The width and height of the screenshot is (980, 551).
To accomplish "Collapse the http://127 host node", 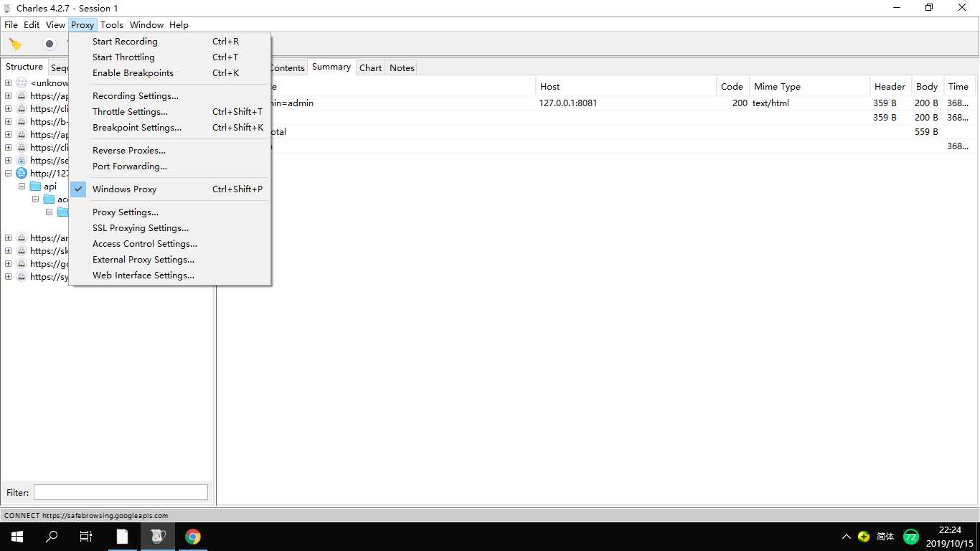I will [x=8, y=173].
